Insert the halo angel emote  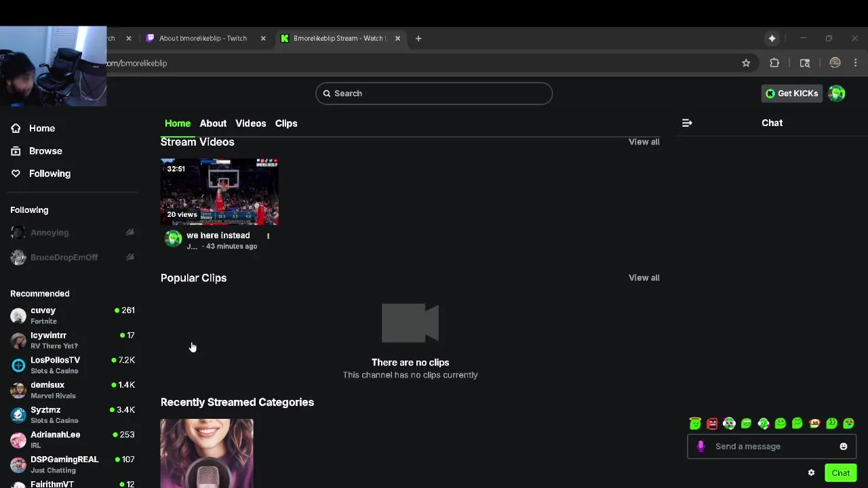695,424
